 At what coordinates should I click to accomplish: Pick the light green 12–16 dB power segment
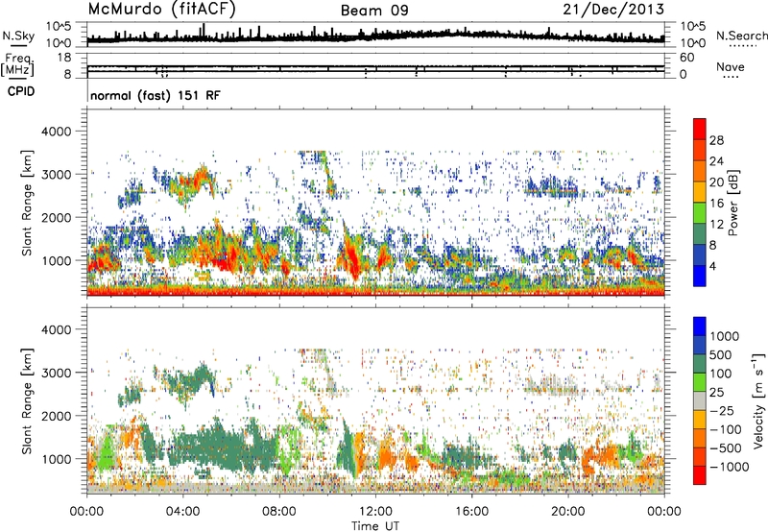click(x=700, y=213)
